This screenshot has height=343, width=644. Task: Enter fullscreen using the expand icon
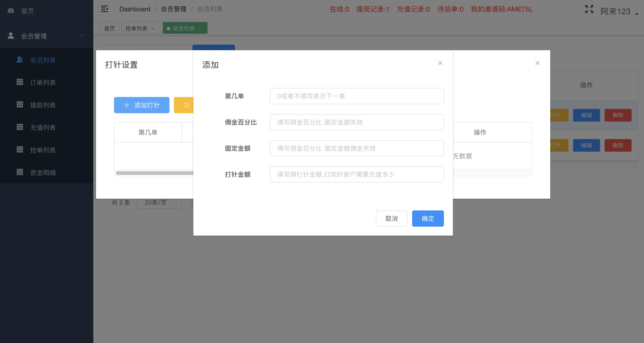pos(589,9)
